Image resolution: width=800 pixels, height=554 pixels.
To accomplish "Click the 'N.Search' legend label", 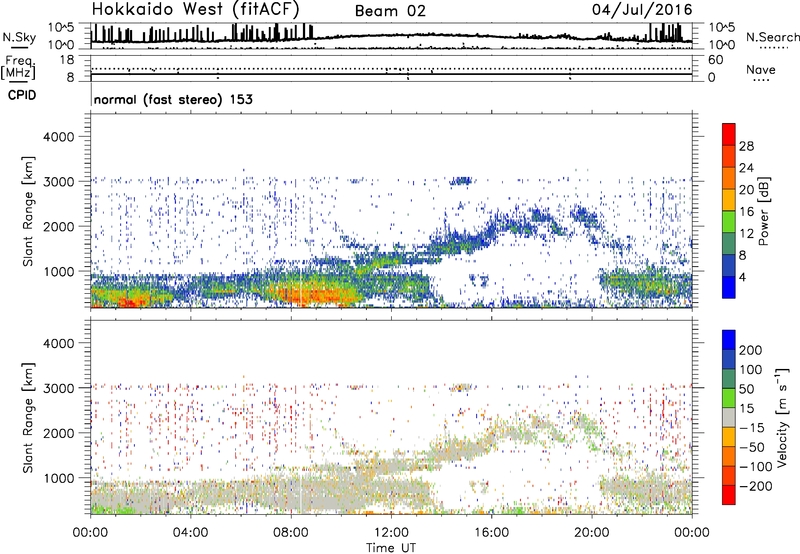I will 773,37.
